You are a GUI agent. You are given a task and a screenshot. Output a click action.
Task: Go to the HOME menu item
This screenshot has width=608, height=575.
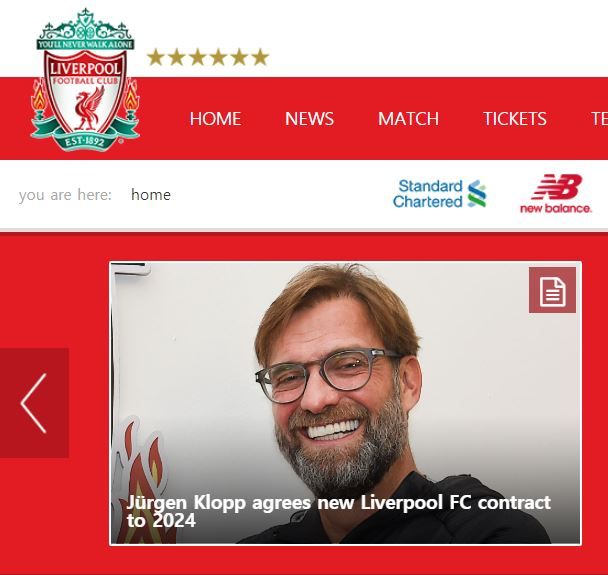[x=215, y=119]
